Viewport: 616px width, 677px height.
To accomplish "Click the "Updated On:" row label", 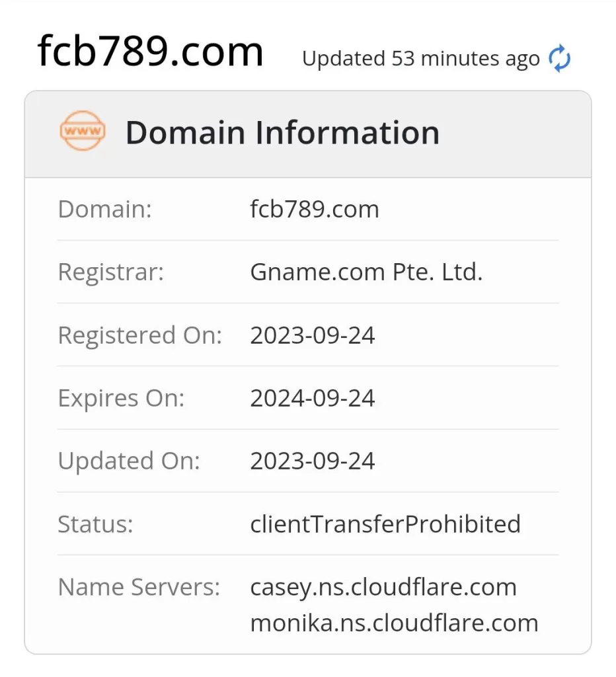I will tap(128, 461).
